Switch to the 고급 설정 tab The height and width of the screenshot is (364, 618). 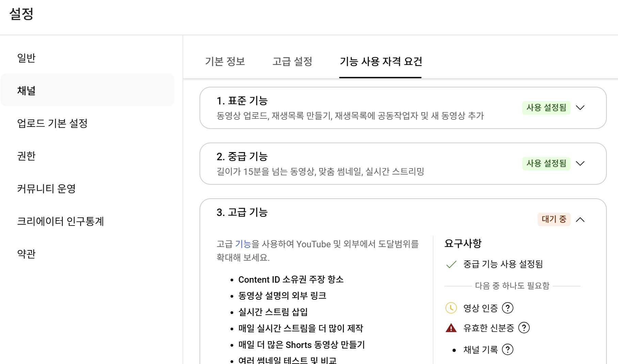292,61
